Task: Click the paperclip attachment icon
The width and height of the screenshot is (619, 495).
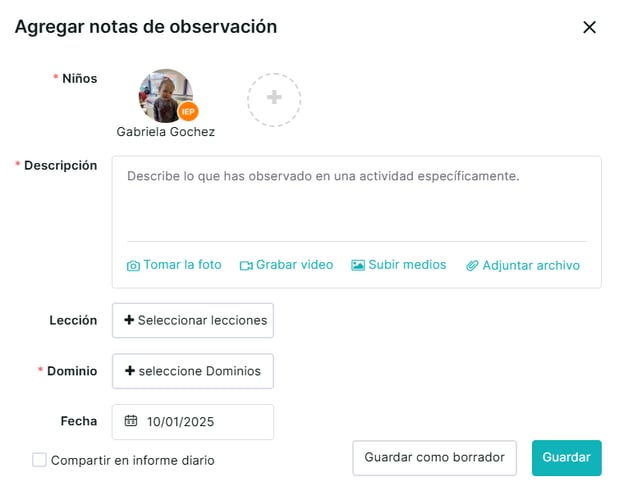Action: pyautogui.click(x=472, y=266)
